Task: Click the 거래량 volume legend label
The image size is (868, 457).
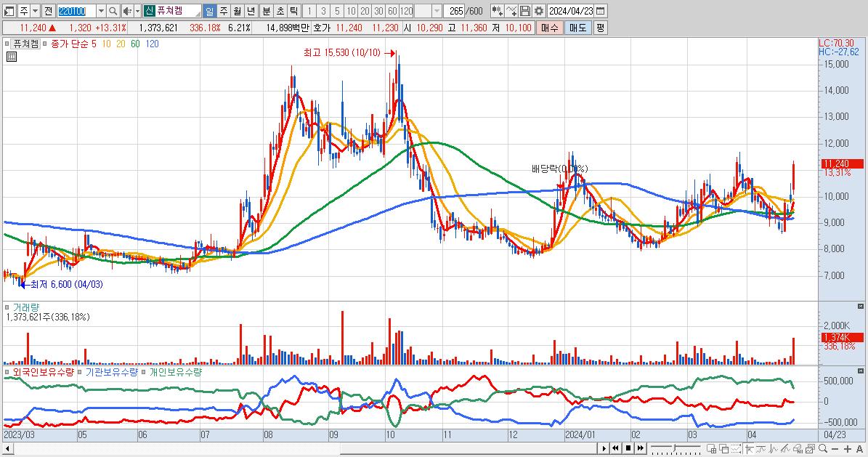Action: click(x=26, y=307)
